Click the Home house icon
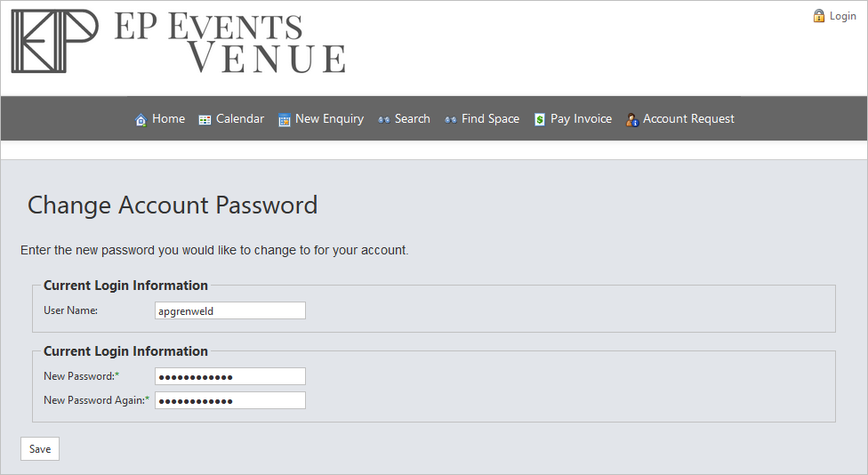The width and height of the screenshot is (868, 475). pos(141,119)
